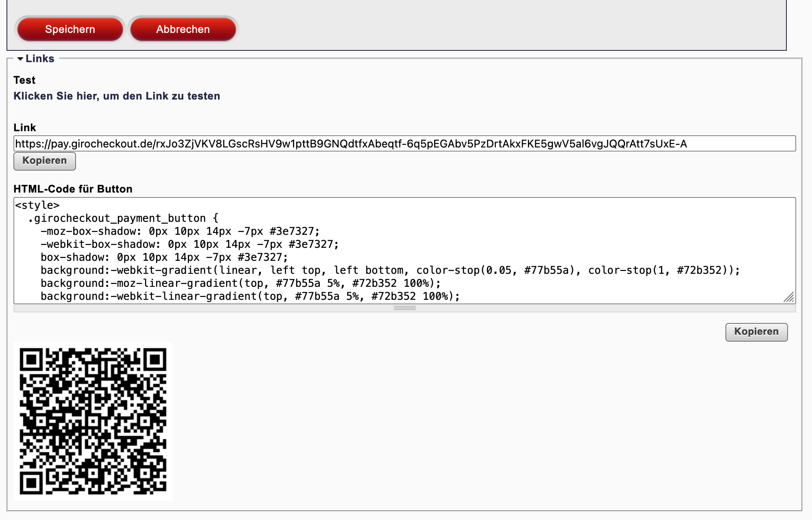Collapse the Links section triangle
Image resolution: width=812 pixels, height=520 pixels.
coord(20,59)
